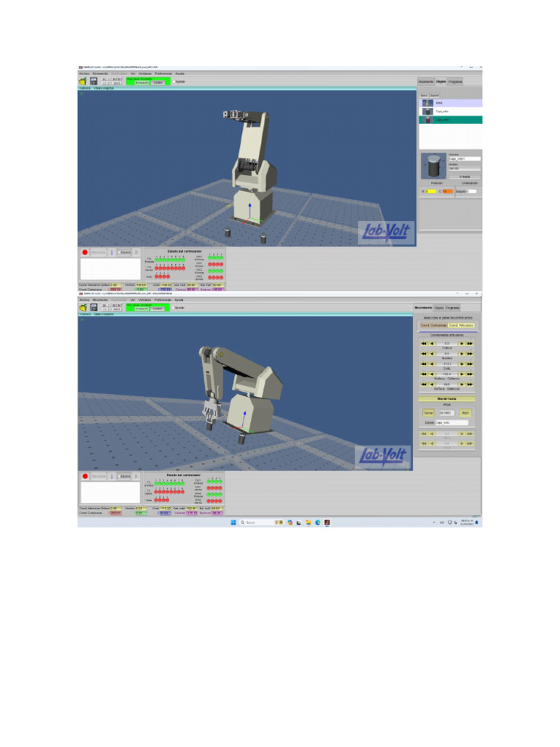This screenshot has height=747, width=560.
Task: Slow-decrease Muñeca-Cabeceo single arrow
Action: [x=432, y=374]
